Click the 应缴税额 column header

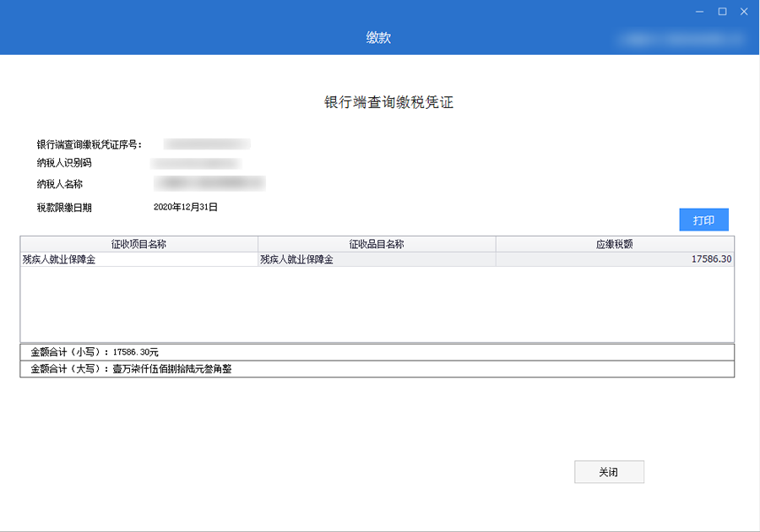(x=614, y=244)
